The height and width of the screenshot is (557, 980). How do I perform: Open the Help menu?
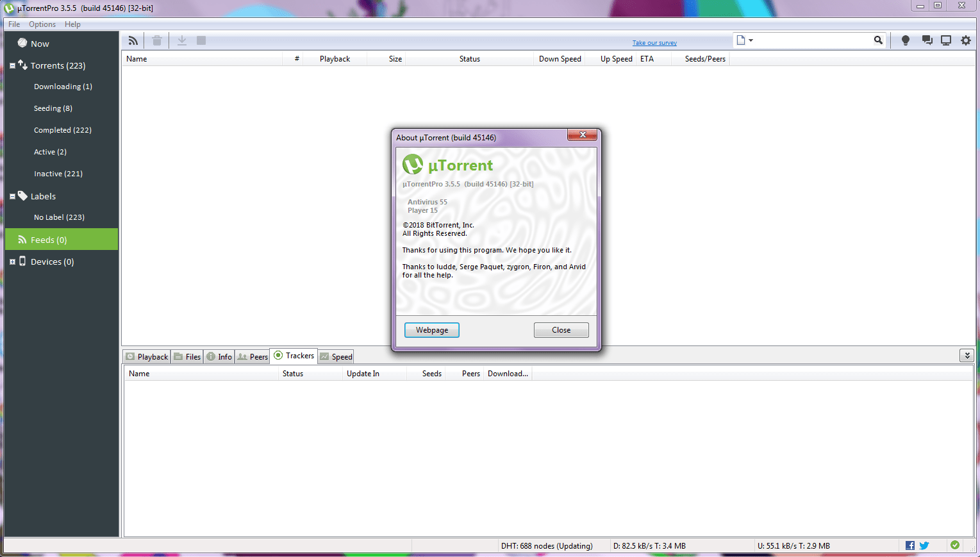72,24
